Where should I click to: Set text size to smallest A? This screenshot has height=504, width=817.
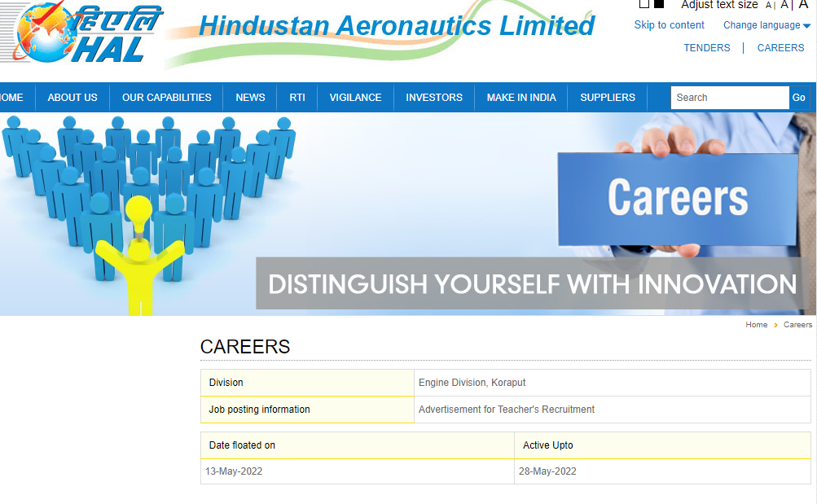tap(769, 6)
